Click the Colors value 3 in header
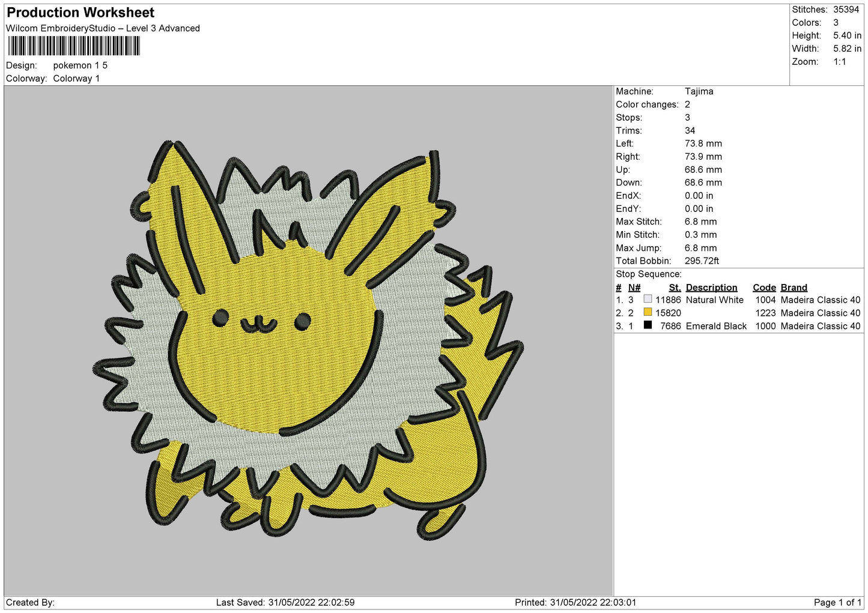The height and width of the screenshot is (613, 868). pyautogui.click(x=836, y=23)
